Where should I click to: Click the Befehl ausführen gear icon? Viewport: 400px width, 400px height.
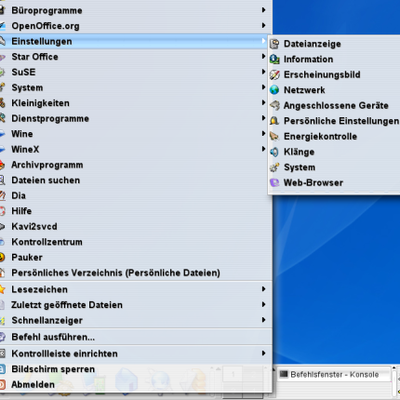[x=2, y=337]
